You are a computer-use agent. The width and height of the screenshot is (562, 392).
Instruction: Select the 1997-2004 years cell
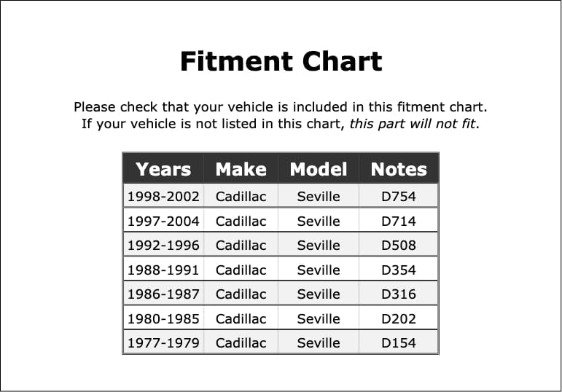click(x=163, y=221)
